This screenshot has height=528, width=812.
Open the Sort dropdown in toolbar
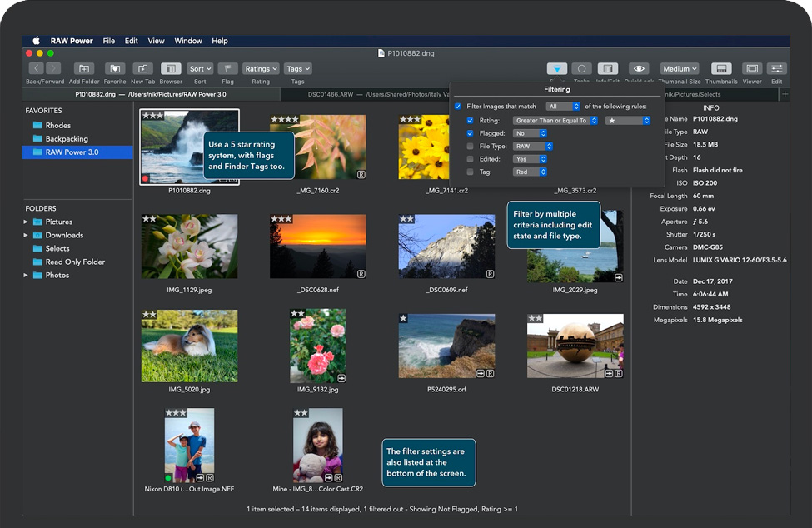coord(200,69)
